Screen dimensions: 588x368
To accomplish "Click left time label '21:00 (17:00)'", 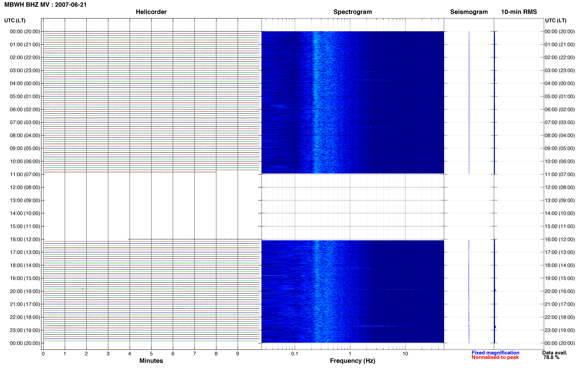I will coord(25,304).
